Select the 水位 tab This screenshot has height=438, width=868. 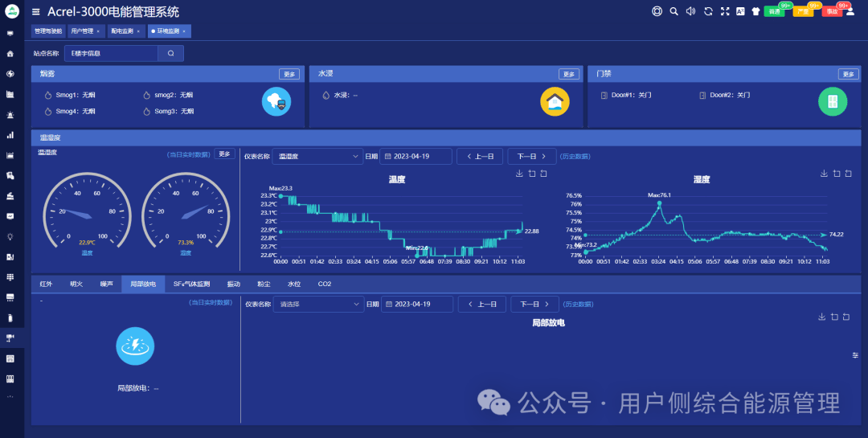pos(294,284)
